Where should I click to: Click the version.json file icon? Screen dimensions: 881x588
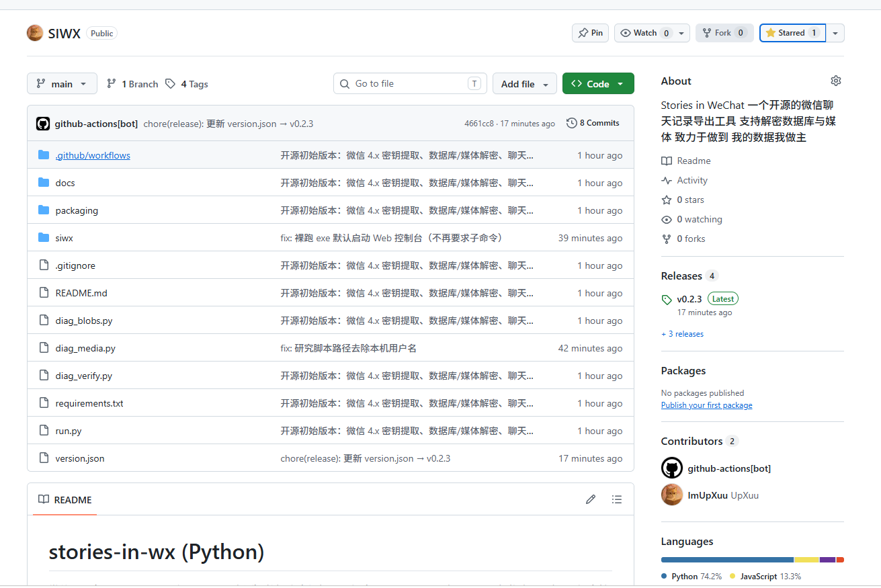click(x=44, y=458)
